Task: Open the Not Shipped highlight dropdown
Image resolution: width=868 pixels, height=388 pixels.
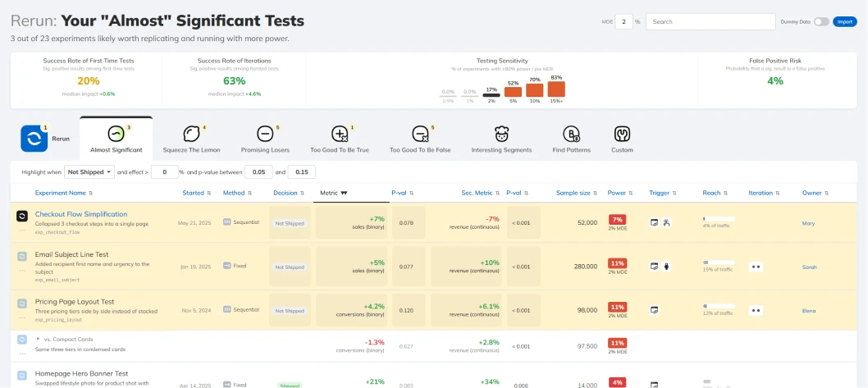Action: click(89, 172)
